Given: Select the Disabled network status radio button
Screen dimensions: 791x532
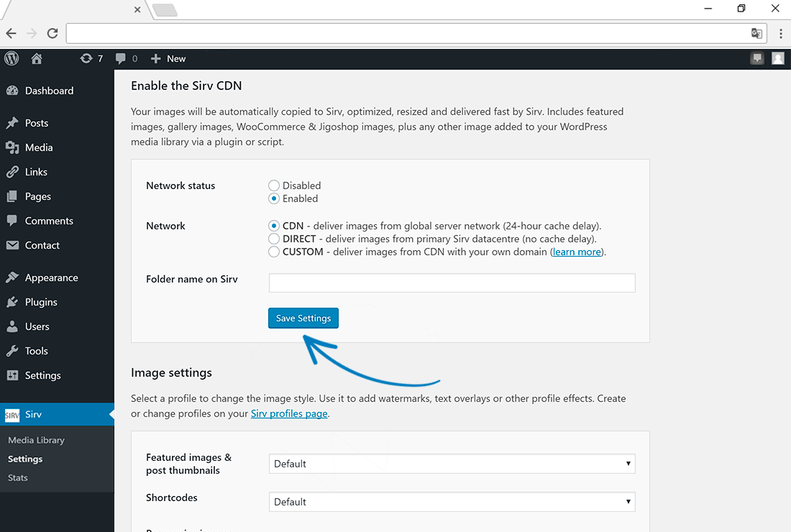Looking at the screenshot, I should [x=274, y=185].
